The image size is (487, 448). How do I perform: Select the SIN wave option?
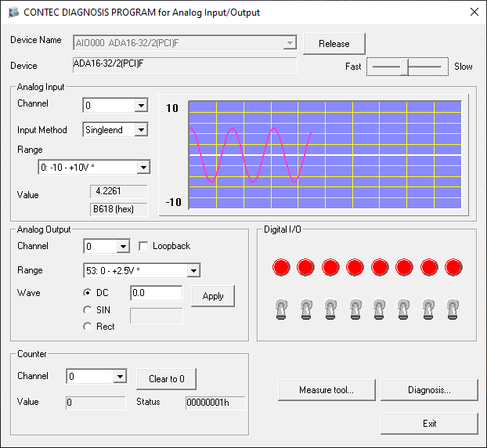point(88,309)
